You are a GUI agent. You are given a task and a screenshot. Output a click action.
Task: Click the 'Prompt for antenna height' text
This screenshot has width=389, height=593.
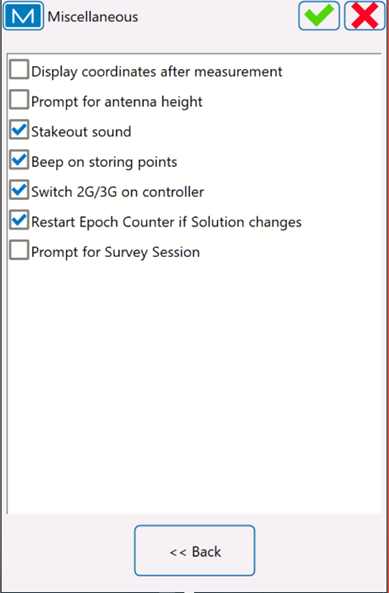click(117, 102)
